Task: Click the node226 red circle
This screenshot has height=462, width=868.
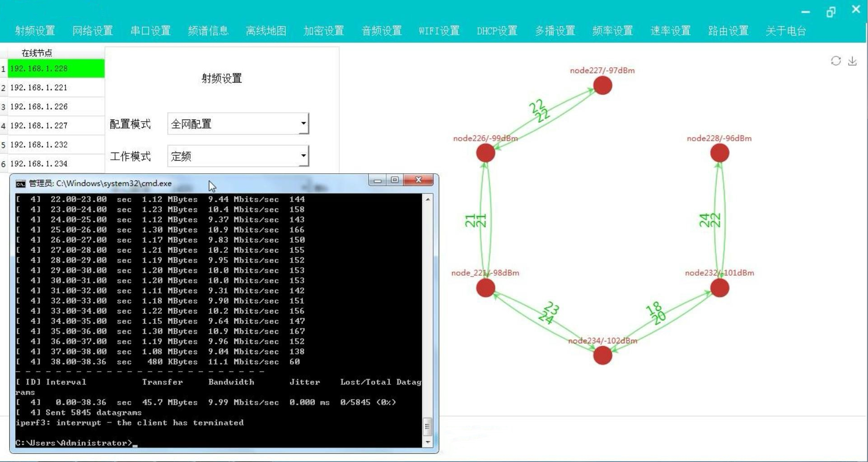Action: pyautogui.click(x=485, y=153)
